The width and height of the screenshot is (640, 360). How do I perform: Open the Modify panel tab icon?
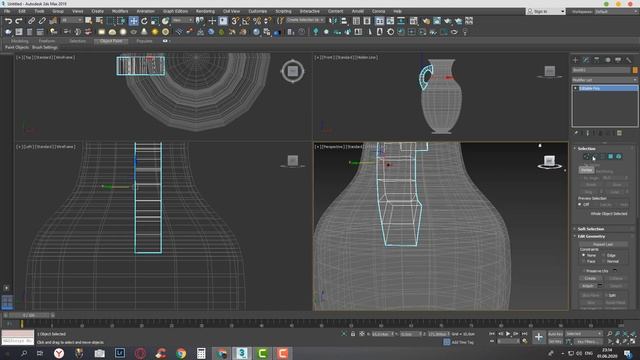(x=586, y=60)
